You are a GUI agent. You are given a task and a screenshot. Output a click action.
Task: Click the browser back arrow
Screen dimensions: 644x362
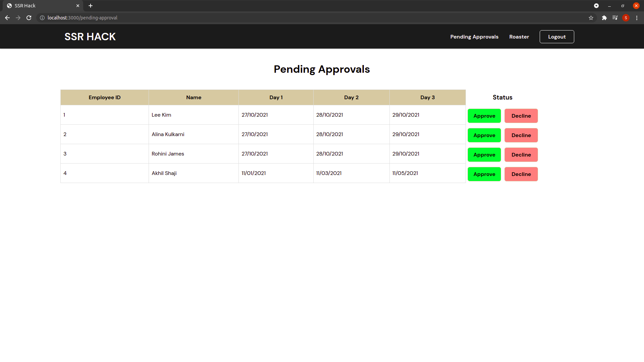click(7, 18)
